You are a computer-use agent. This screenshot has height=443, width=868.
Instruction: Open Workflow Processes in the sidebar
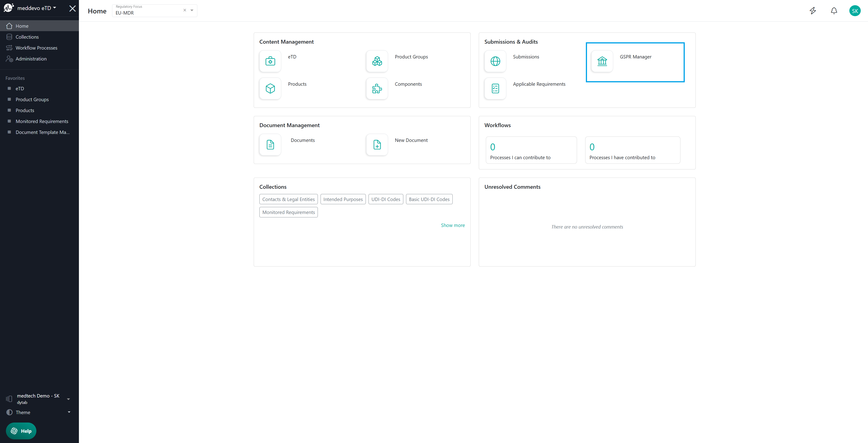pos(39,48)
